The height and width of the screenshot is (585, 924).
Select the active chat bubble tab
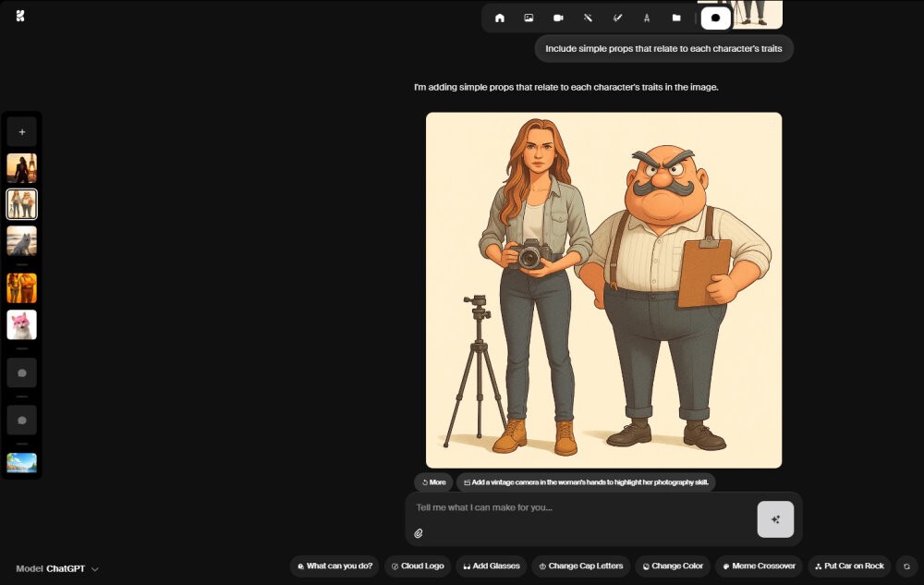(x=715, y=18)
